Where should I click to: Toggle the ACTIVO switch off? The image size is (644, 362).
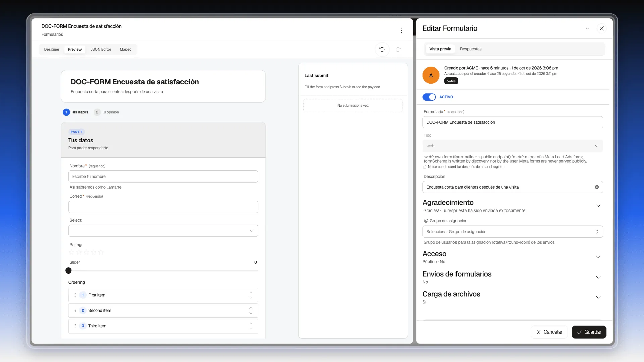pyautogui.click(x=429, y=97)
